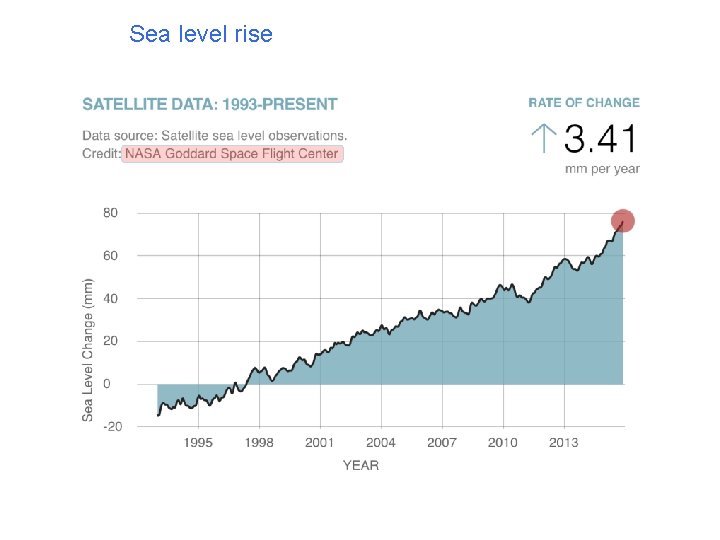Image resolution: width=720 pixels, height=540 pixels.
Task: Click the red latest-data-point marker
Action: point(623,221)
